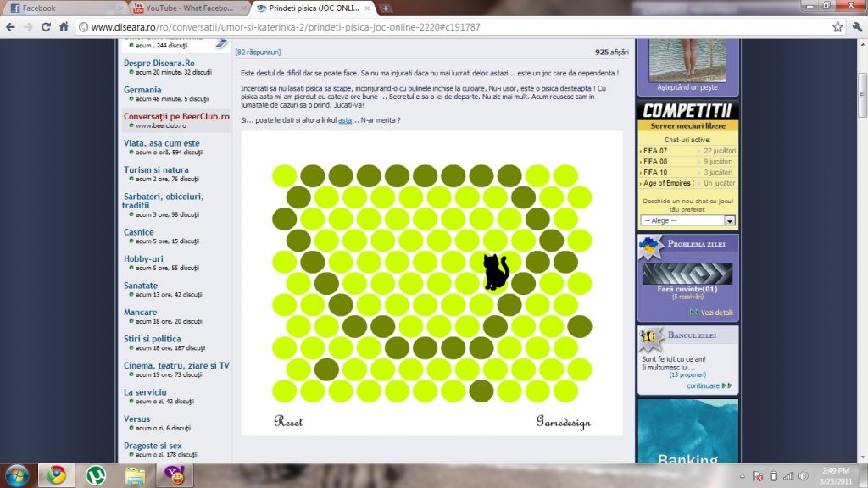Open the Sanatate category
Screen dimensions: 868x488
click(x=141, y=286)
